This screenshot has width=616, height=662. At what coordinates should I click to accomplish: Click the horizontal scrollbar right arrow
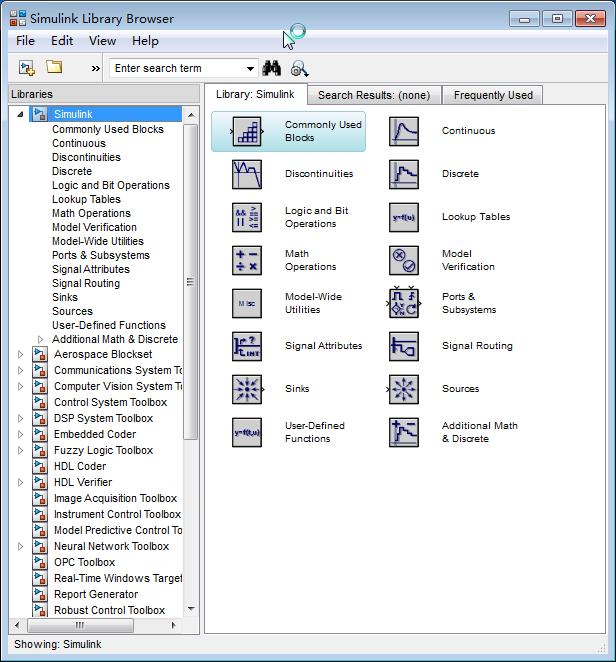tap(174, 625)
